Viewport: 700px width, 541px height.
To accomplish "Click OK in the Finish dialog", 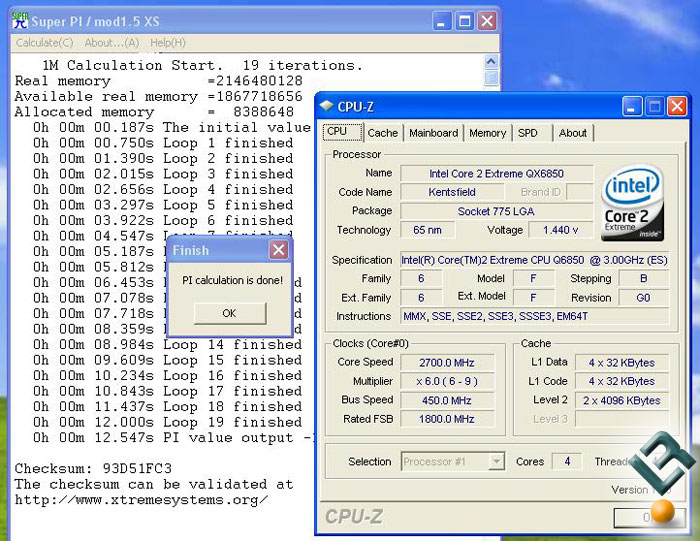I will [230, 313].
